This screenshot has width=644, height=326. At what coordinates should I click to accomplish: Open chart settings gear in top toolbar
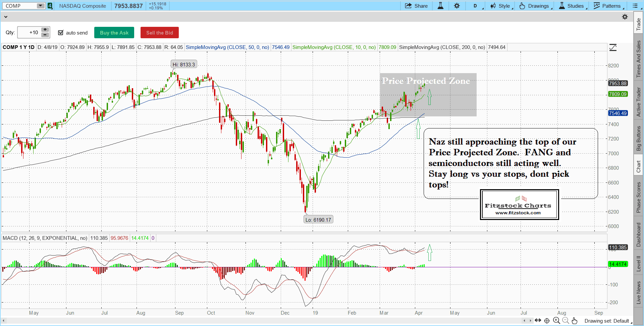point(457,6)
